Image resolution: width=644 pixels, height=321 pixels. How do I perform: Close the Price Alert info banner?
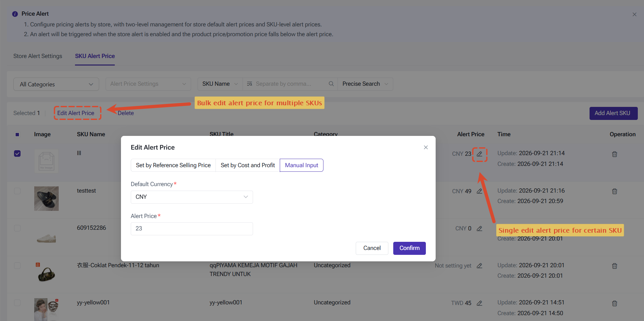tap(635, 14)
